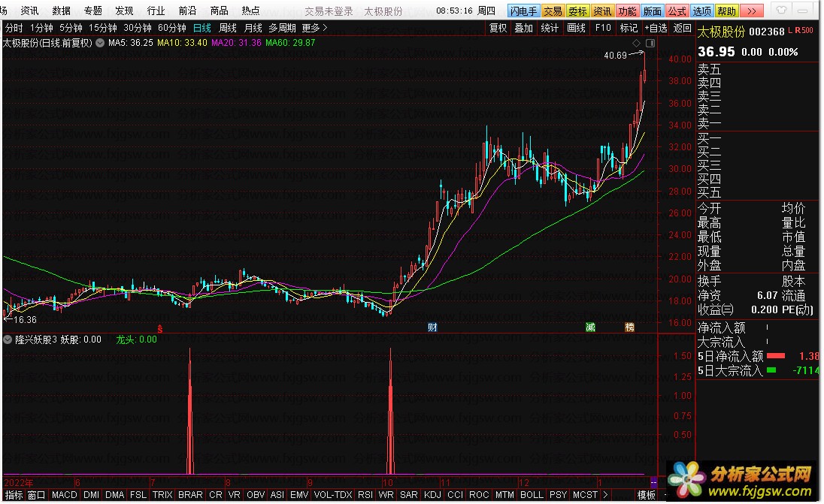Switch to 分时 intraday chart
The image size is (824, 504).
pos(14,28)
